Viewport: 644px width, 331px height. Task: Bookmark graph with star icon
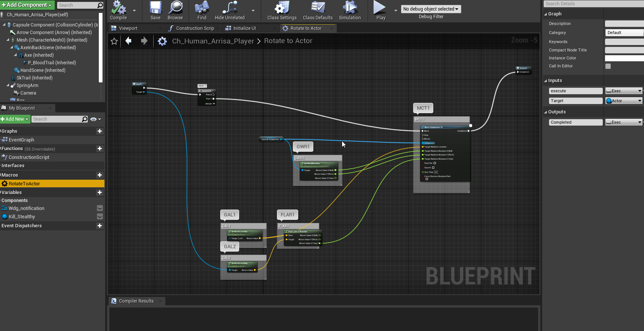point(114,41)
